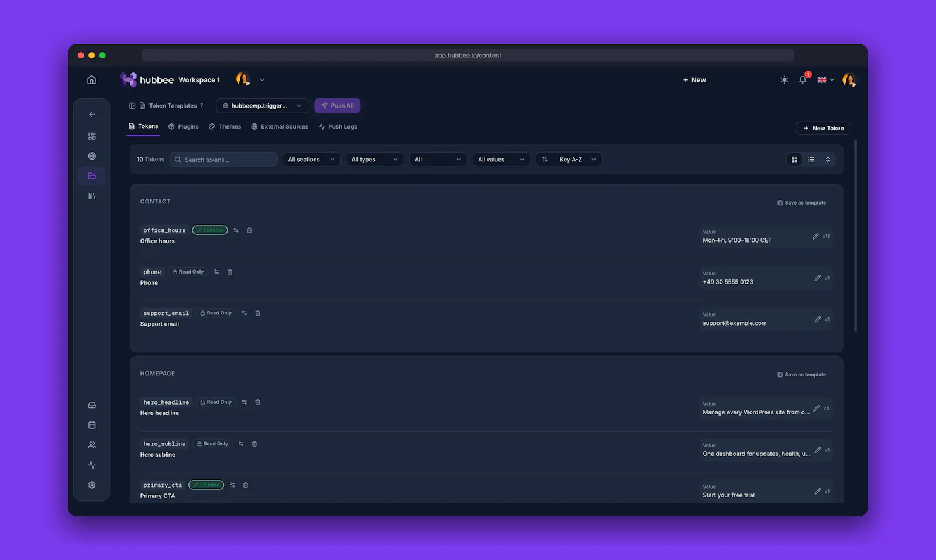Toggle Editable badge on primary_cta

[x=207, y=485]
